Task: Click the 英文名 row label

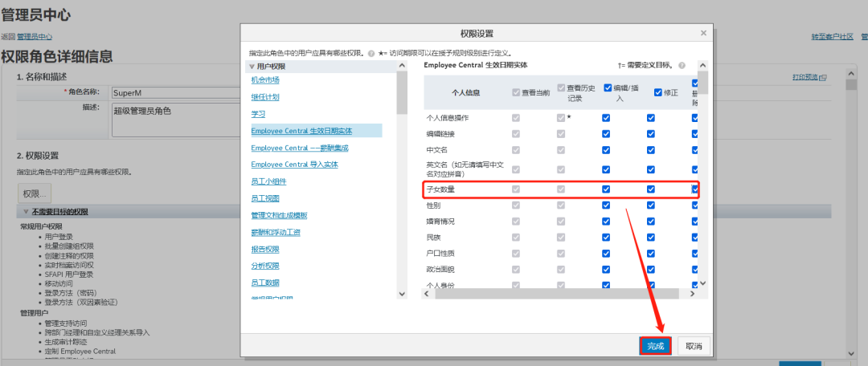Action: point(465,169)
